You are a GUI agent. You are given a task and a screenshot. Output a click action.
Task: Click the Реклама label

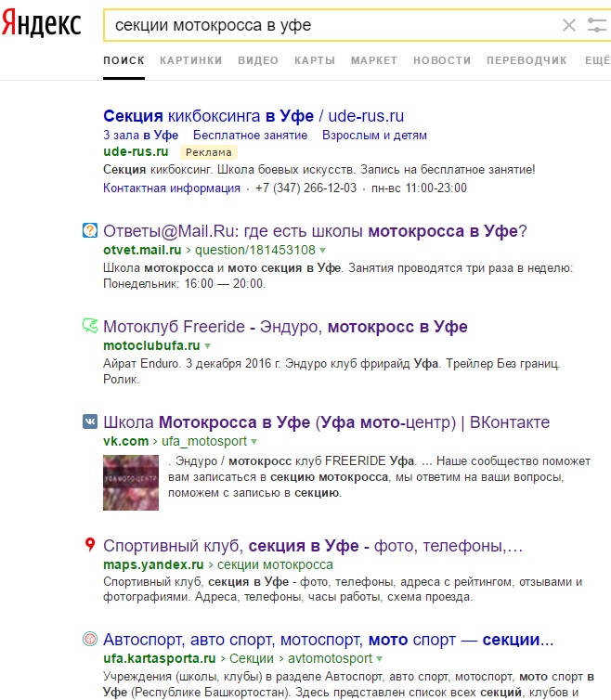(209, 152)
